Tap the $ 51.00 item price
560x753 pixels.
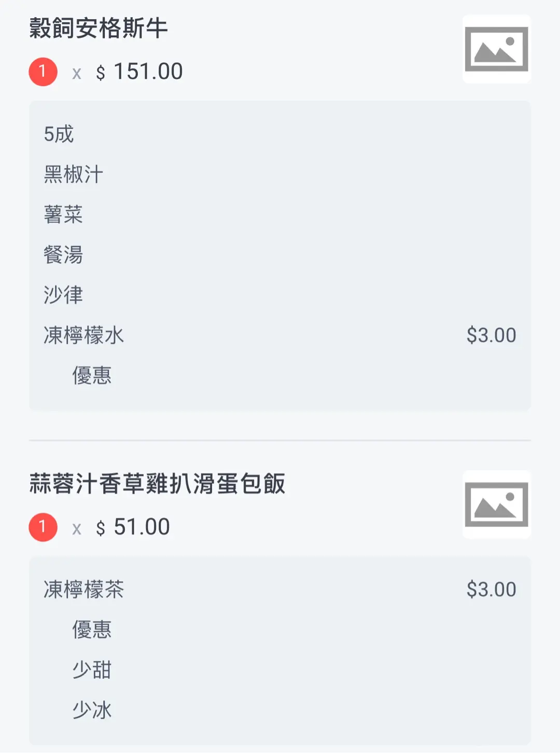click(x=133, y=527)
